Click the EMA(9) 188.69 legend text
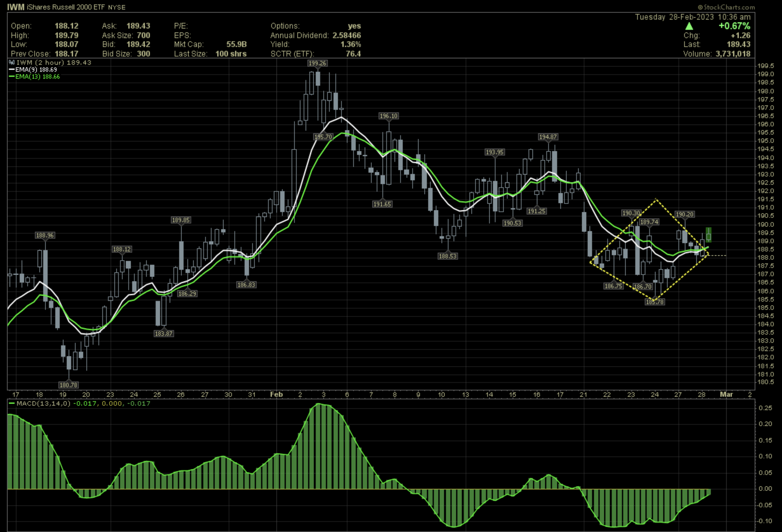Screen dimensions: 782x532 36,70
